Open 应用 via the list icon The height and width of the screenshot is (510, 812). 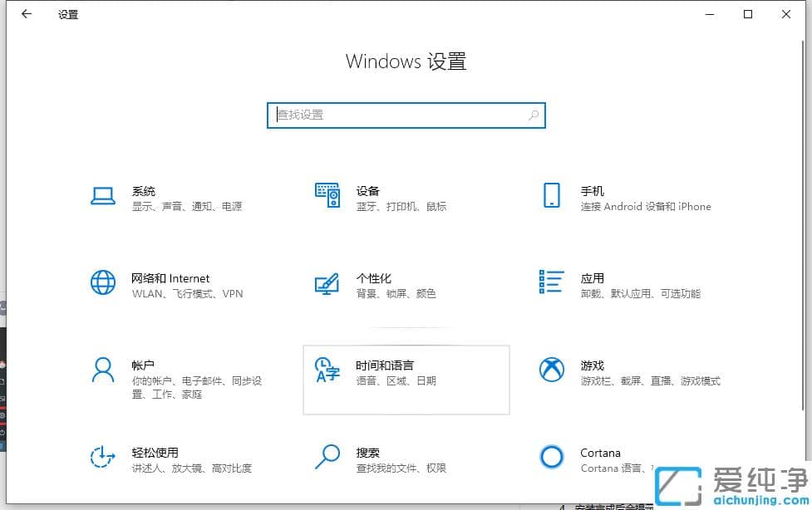tap(551, 283)
